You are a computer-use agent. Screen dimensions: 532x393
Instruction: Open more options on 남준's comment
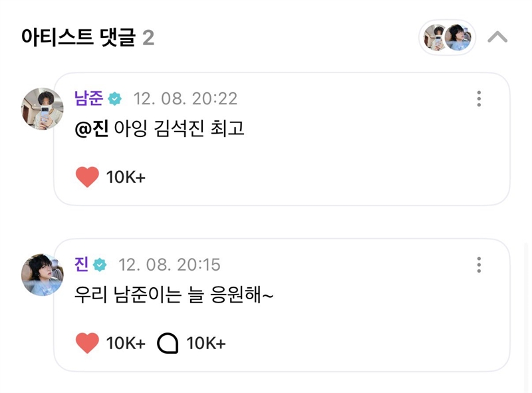click(479, 99)
